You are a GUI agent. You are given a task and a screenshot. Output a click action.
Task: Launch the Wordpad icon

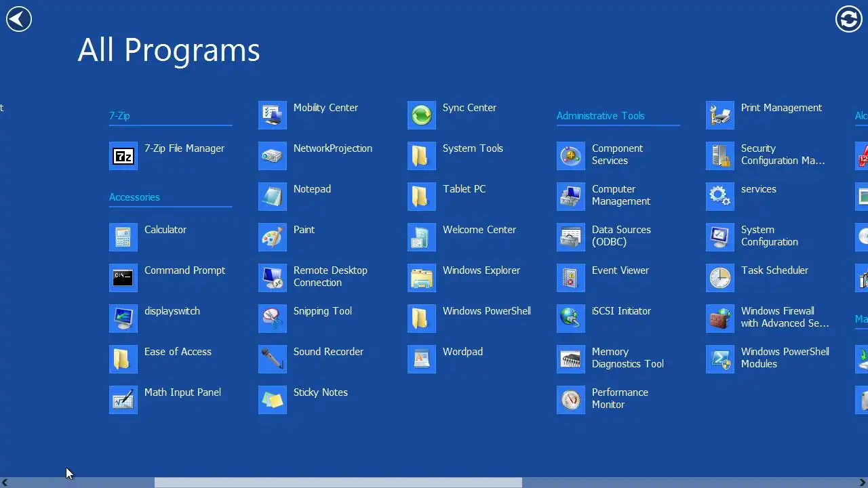[422, 359]
